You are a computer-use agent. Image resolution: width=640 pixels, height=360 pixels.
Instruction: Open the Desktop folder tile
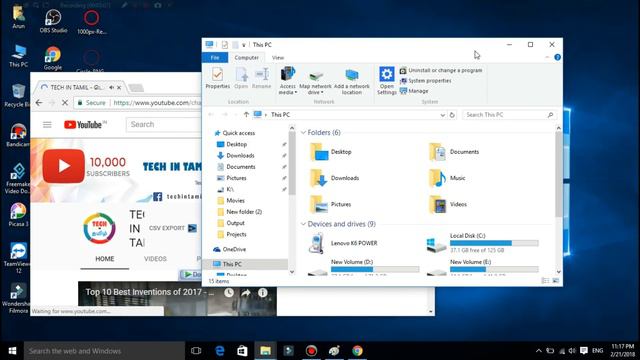[331, 152]
